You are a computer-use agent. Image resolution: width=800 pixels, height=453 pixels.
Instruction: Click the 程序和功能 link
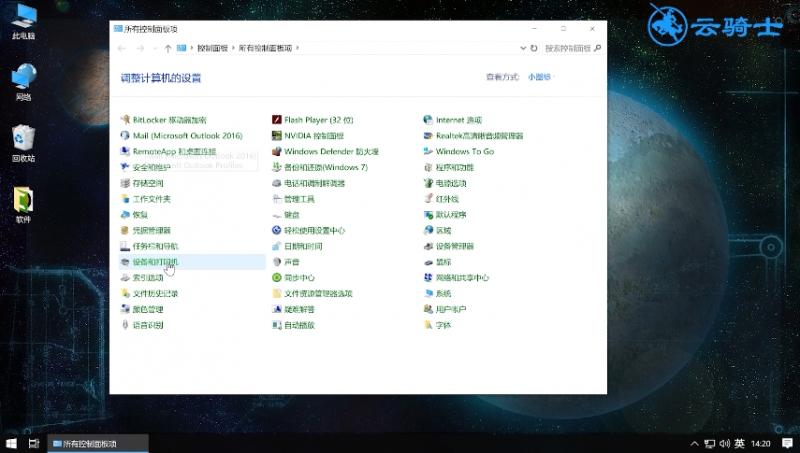(x=455, y=167)
